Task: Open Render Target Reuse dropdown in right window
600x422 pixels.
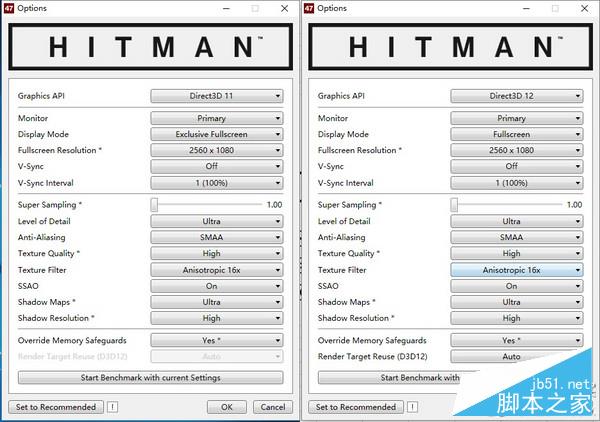Action: click(x=513, y=357)
